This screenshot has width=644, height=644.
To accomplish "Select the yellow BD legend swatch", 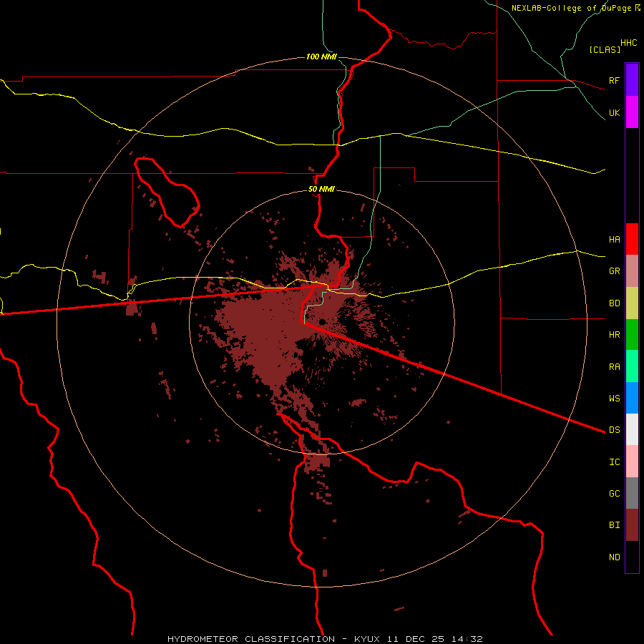I will [x=632, y=303].
